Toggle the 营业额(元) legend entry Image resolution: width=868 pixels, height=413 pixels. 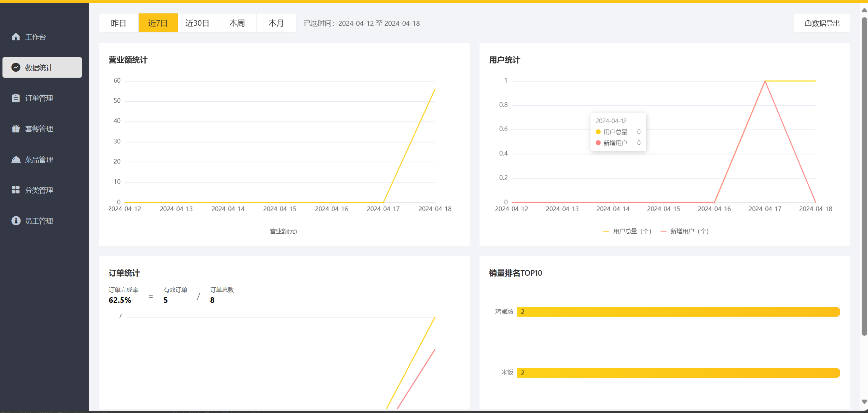point(283,231)
